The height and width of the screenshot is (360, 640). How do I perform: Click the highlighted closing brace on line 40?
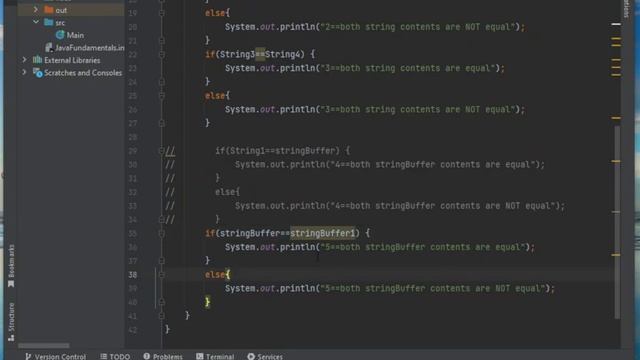point(207,302)
